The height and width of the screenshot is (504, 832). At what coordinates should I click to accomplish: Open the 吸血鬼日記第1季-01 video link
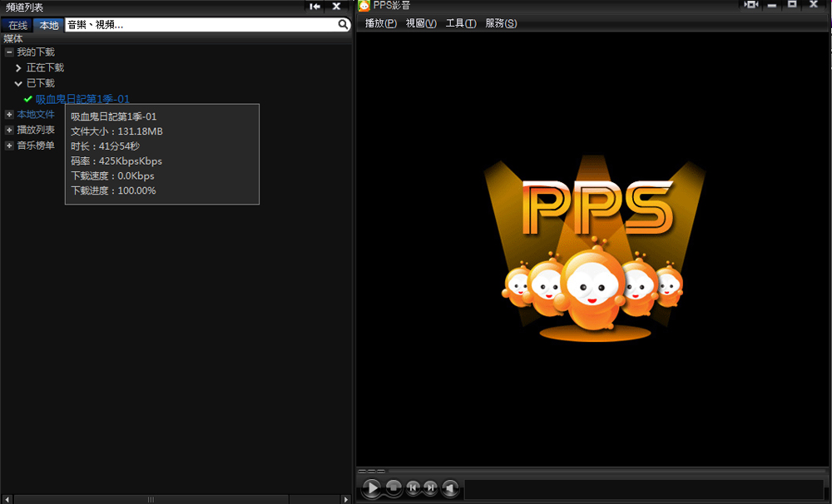[82, 99]
